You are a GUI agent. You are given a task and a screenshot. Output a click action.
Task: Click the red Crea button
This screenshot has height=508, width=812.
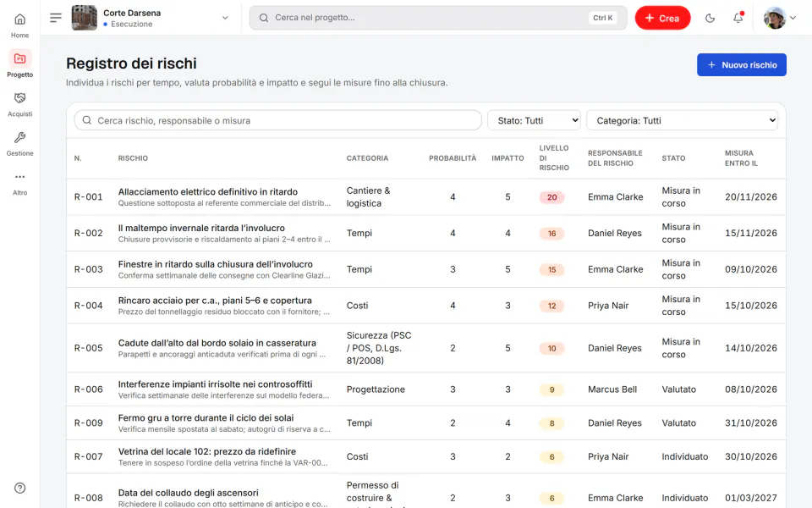(x=662, y=18)
